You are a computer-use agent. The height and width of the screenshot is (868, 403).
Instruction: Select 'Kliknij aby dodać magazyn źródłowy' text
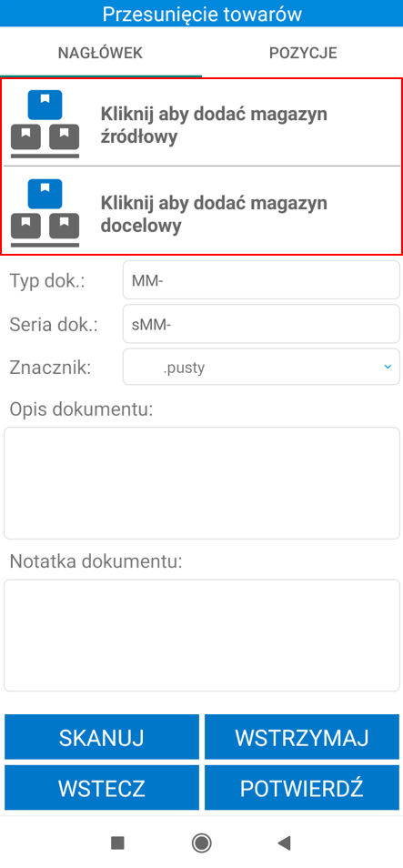tap(214, 126)
